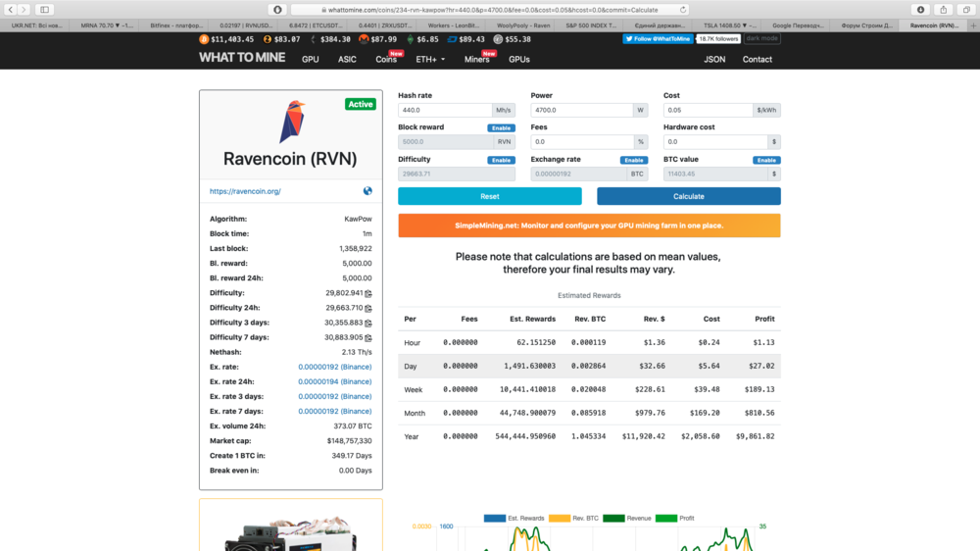Screen dimensions: 980x551
Task: Copy the Difficulty 7 days value icon
Action: 368,337
